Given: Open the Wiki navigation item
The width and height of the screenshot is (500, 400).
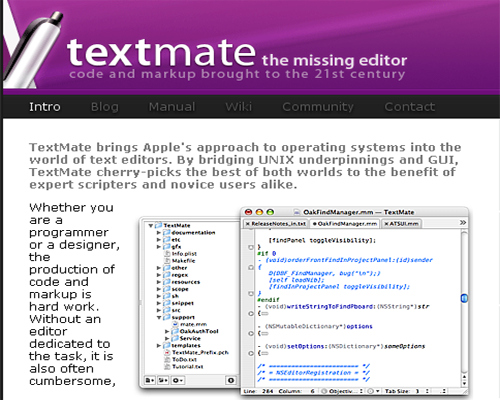Looking at the screenshot, I should pos(239,107).
